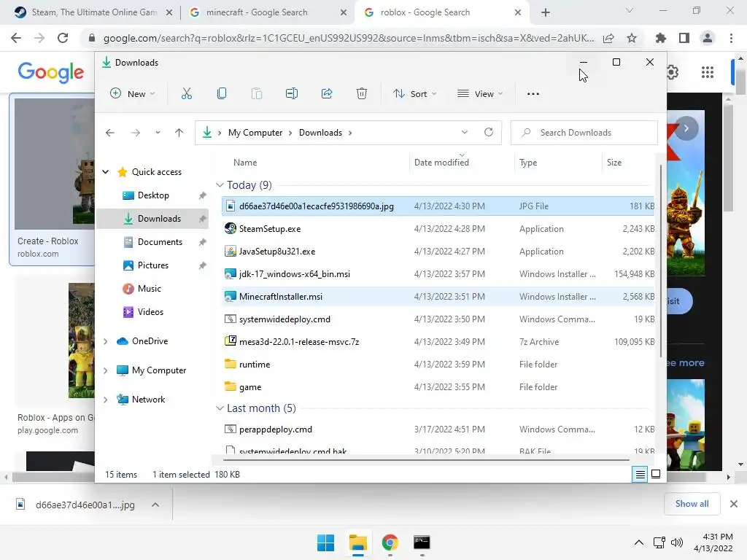Switch to details view layout icon
Image resolution: width=747 pixels, height=560 pixels.
click(x=640, y=474)
